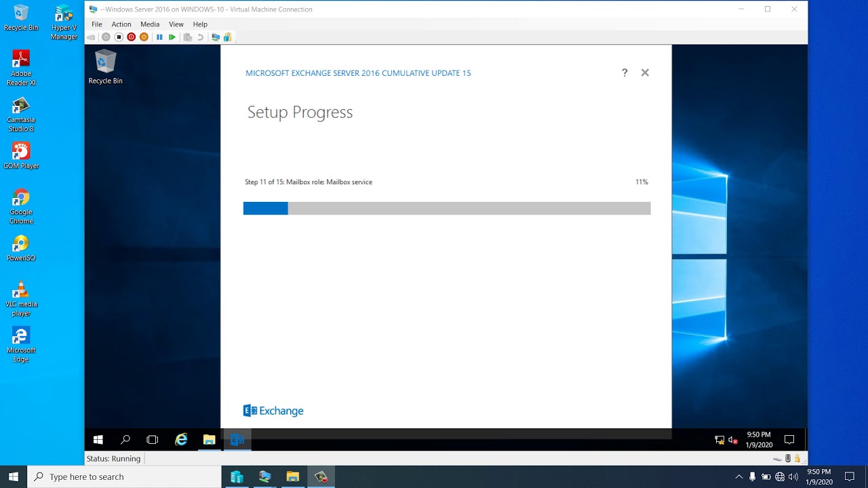The image size is (868, 488).
Task: Click the Setup Progress heading
Action: tap(300, 113)
